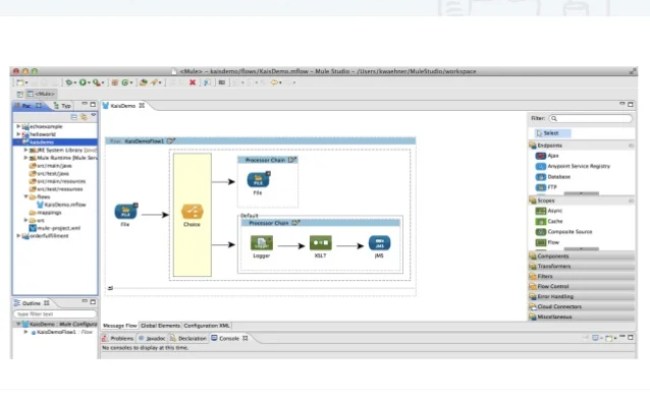This screenshot has height=400, width=650.
Task: Open the Javadoc tab
Action: (152, 338)
